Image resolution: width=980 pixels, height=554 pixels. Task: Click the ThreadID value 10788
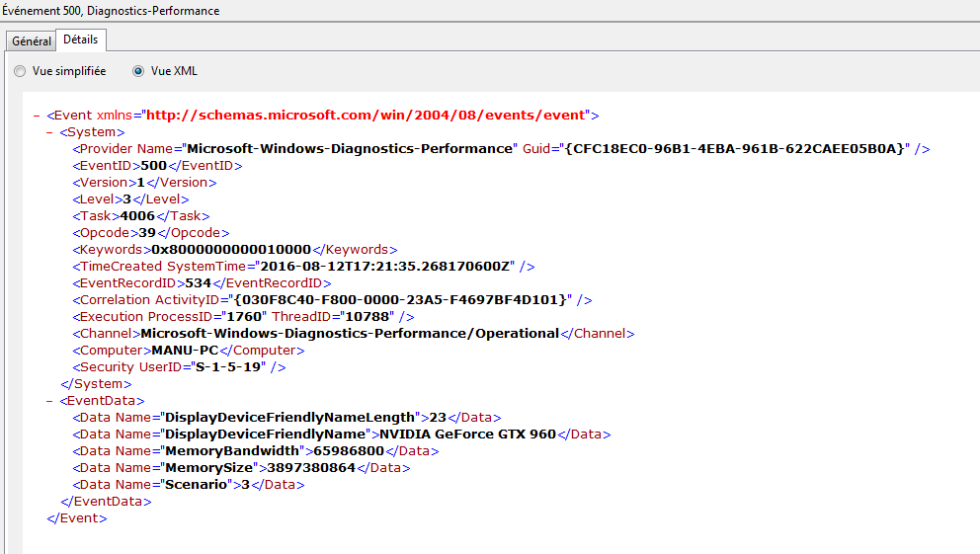tap(369, 317)
